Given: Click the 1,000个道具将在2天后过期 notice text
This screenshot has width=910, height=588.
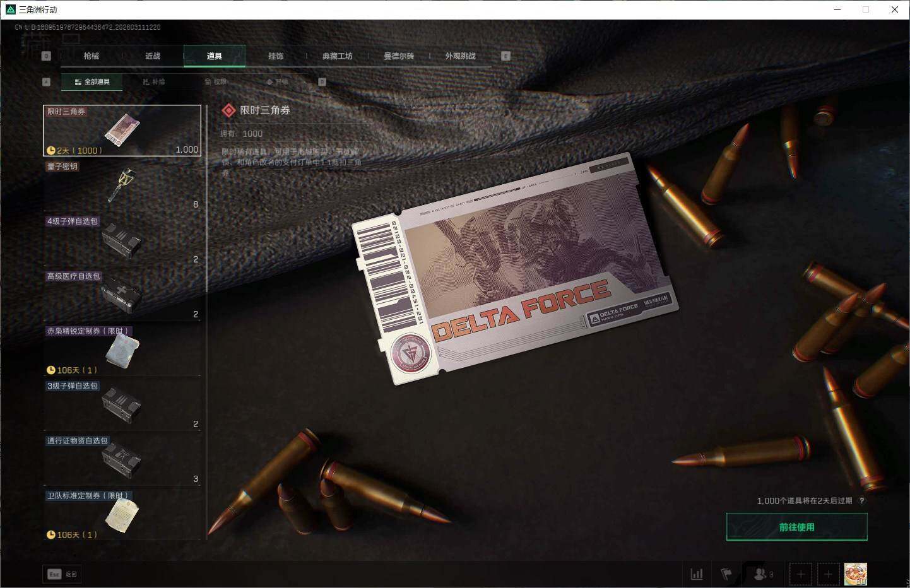Looking at the screenshot, I should click(x=805, y=501).
